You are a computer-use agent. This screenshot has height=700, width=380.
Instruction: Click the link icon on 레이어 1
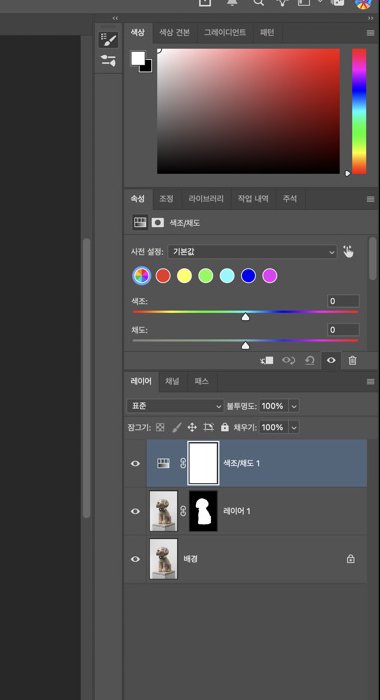183,511
